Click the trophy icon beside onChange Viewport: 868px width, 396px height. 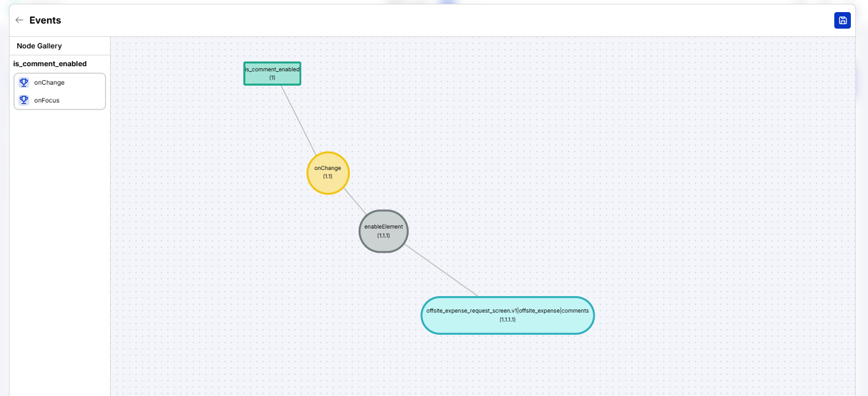click(24, 82)
